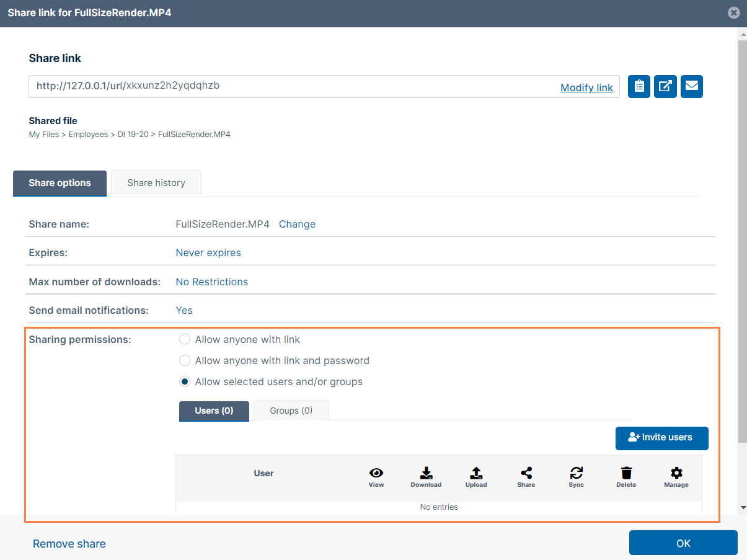Copy share link to clipboard icon

coord(639,86)
